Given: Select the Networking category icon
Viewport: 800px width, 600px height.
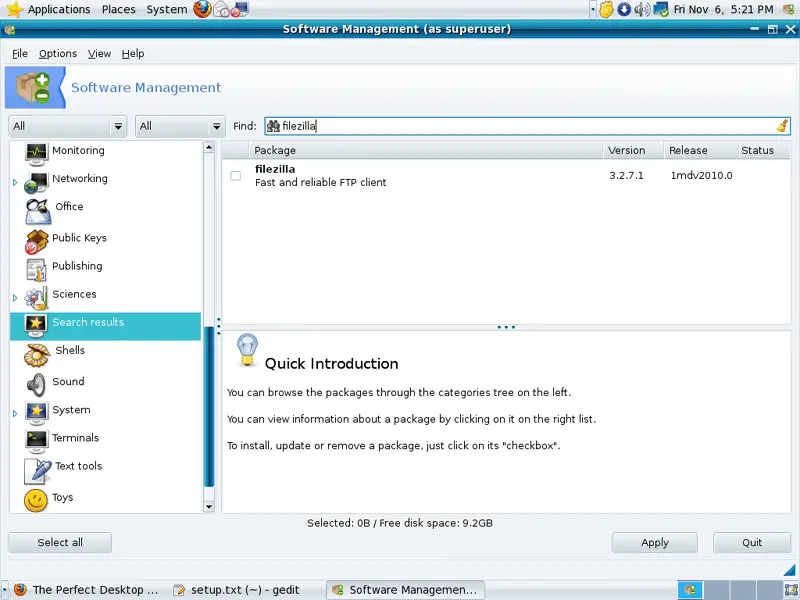Looking at the screenshot, I should click(x=36, y=182).
